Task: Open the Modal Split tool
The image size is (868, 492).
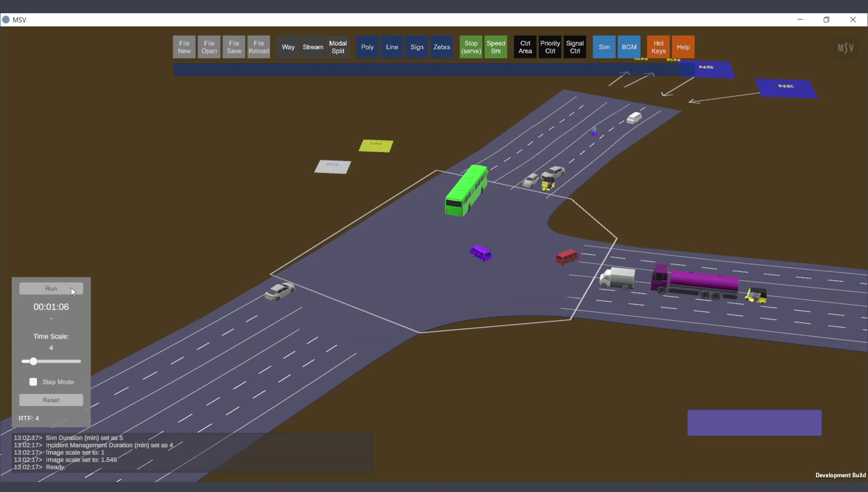Action: [338, 47]
